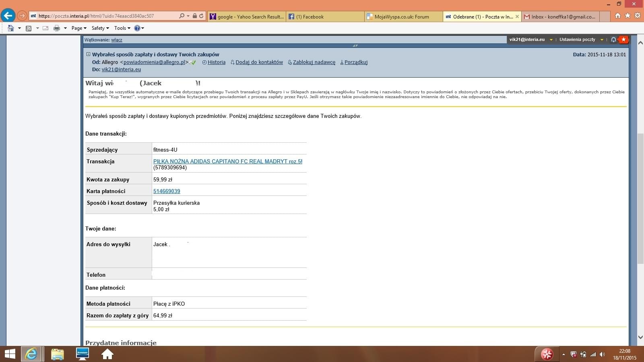This screenshot has width=644, height=362.
Task: Click the Porządkuj link
Action: coord(356,62)
